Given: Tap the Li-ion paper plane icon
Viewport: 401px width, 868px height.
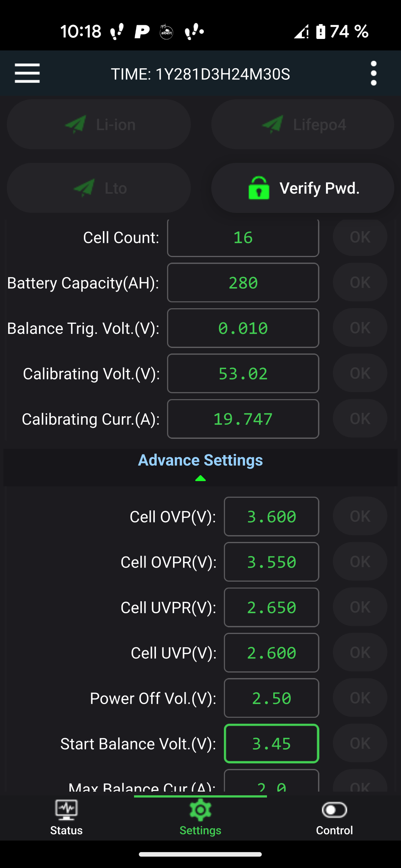Looking at the screenshot, I should 76,124.
